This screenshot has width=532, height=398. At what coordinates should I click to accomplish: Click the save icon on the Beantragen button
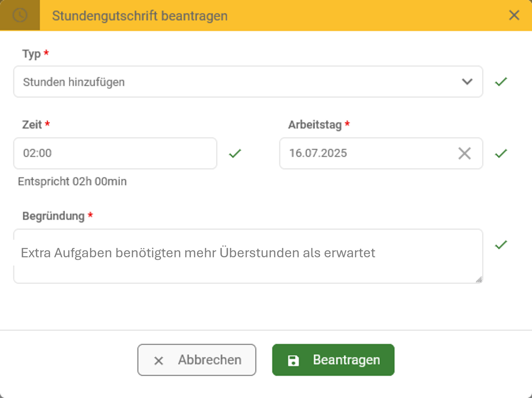pos(293,360)
